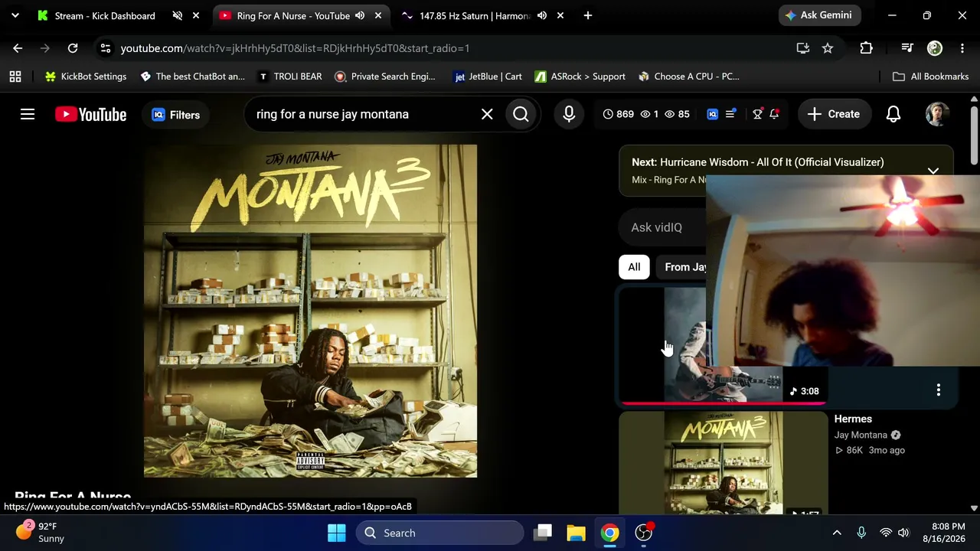
Task: Mute the Ring For A Nurse tab
Action: 360,15
